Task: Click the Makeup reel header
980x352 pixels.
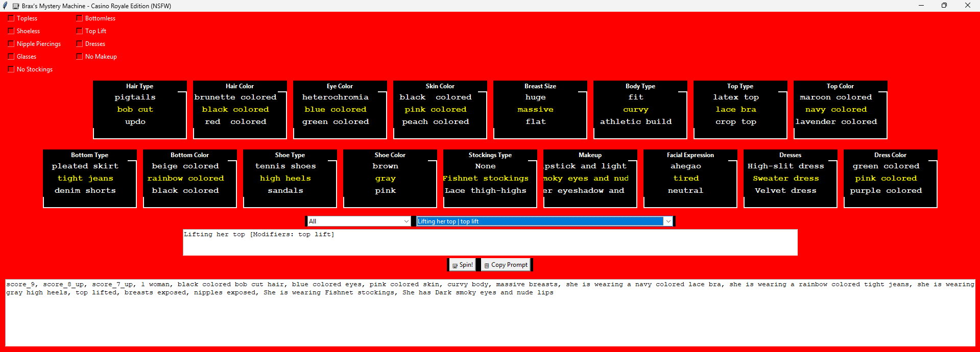Action: (590, 155)
